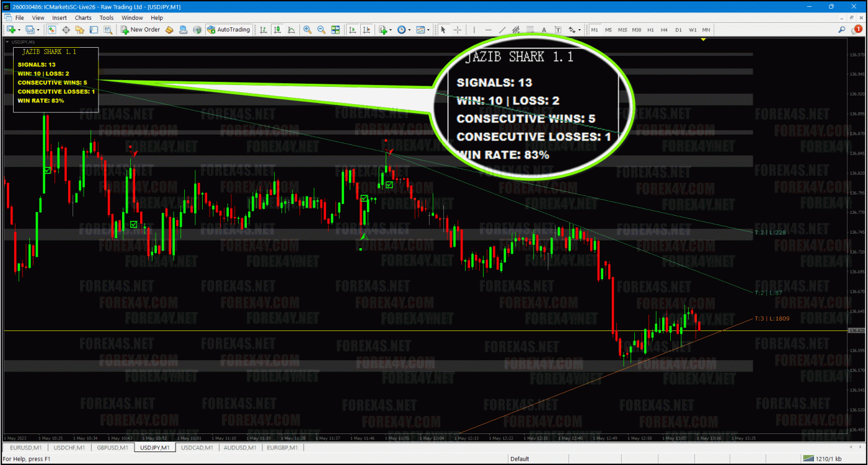
Task: Click the Tile Windows grid icon
Action: [x=335, y=30]
